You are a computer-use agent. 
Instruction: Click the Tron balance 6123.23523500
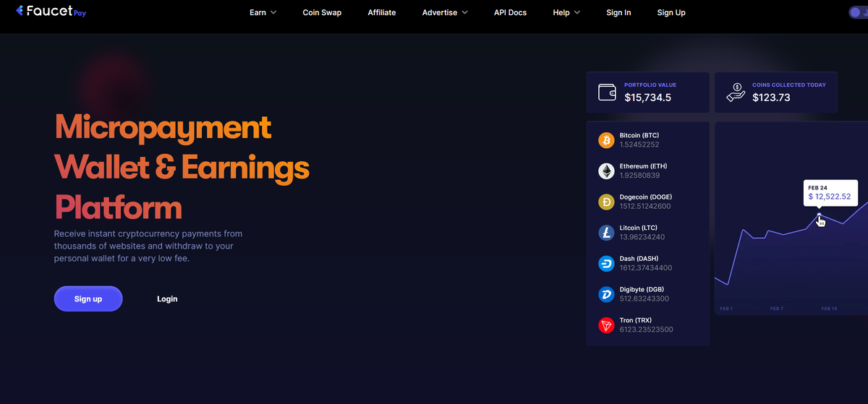647,330
